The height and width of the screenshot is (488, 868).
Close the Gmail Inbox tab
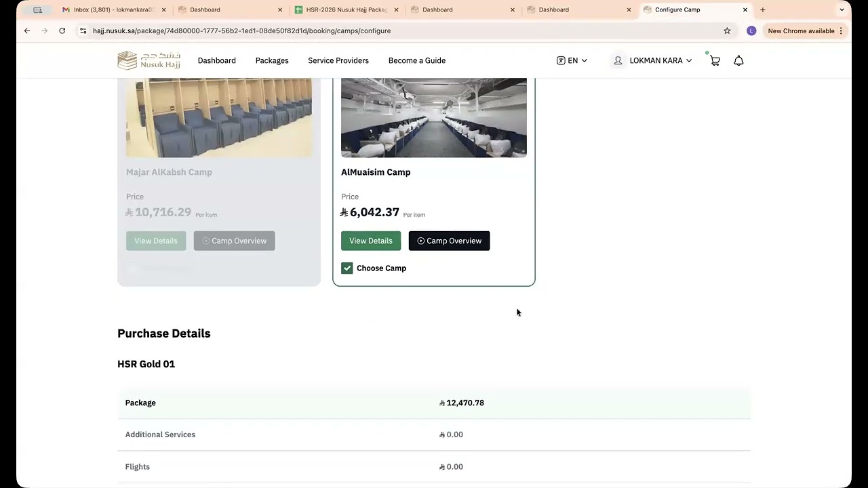pyautogui.click(x=163, y=9)
